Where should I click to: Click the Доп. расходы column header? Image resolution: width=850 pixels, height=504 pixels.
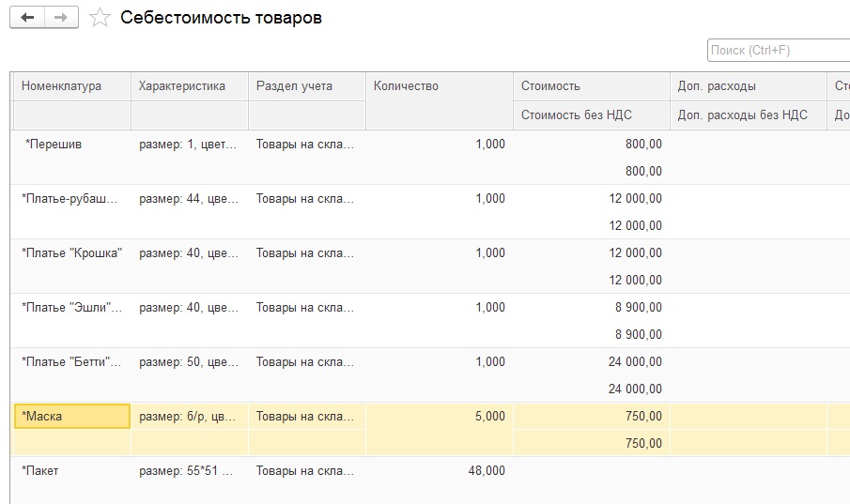(717, 86)
